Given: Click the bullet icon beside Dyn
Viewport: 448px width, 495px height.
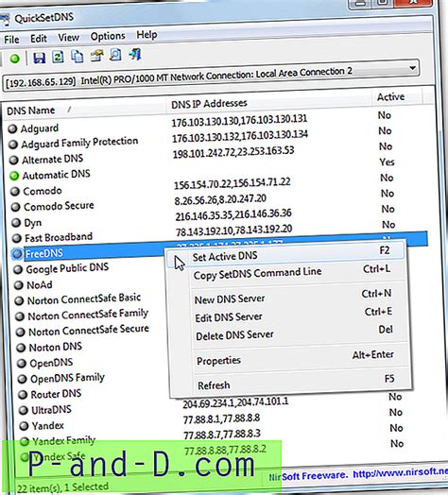Looking at the screenshot, I should click(16, 223).
